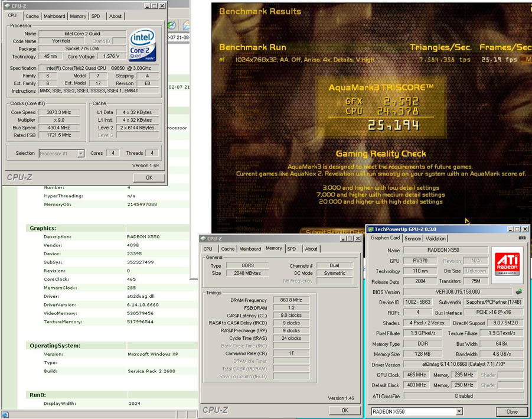This screenshot has height=419, width=532.
Task: Select the CPU tab in the processor CPU-Z window
Action: point(12,15)
